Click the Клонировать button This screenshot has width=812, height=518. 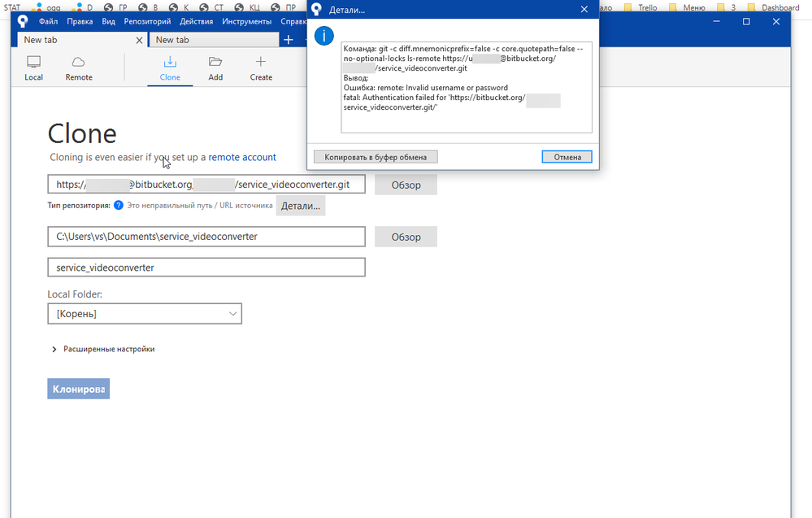pos(78,389)
